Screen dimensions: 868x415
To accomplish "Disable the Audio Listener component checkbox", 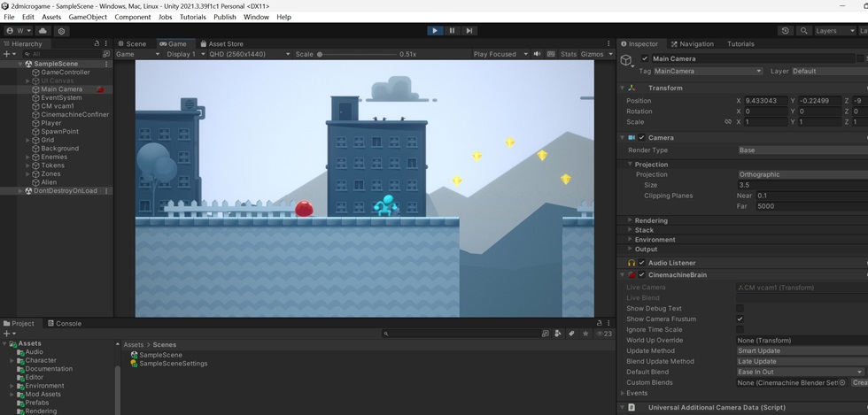I will coord(641,263).
